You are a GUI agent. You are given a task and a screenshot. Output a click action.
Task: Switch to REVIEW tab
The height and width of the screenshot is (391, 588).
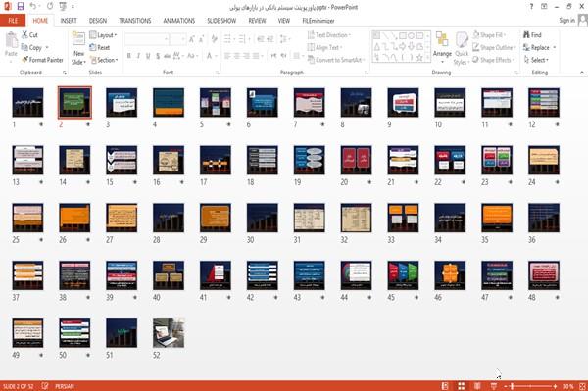pos(257,21)
